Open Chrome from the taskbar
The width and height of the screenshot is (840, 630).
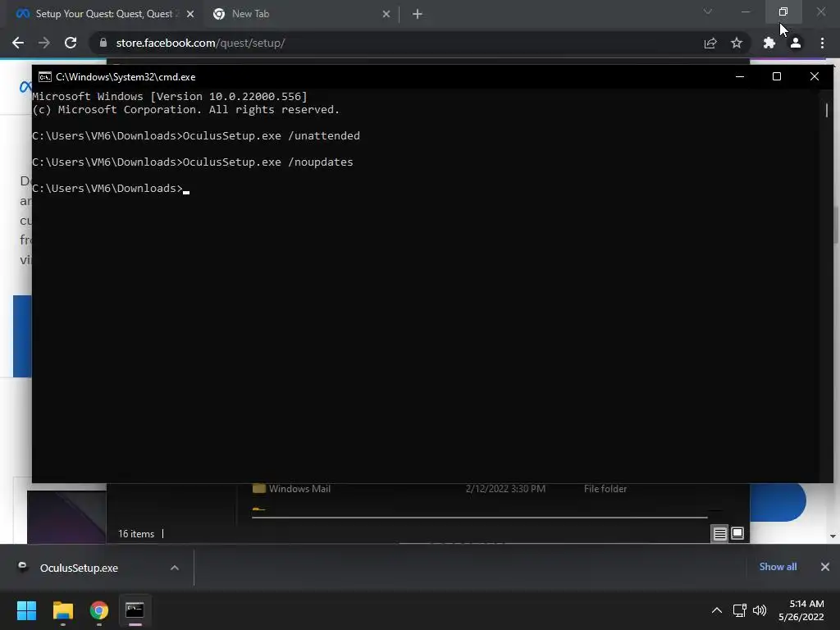(x=99, y=610)
